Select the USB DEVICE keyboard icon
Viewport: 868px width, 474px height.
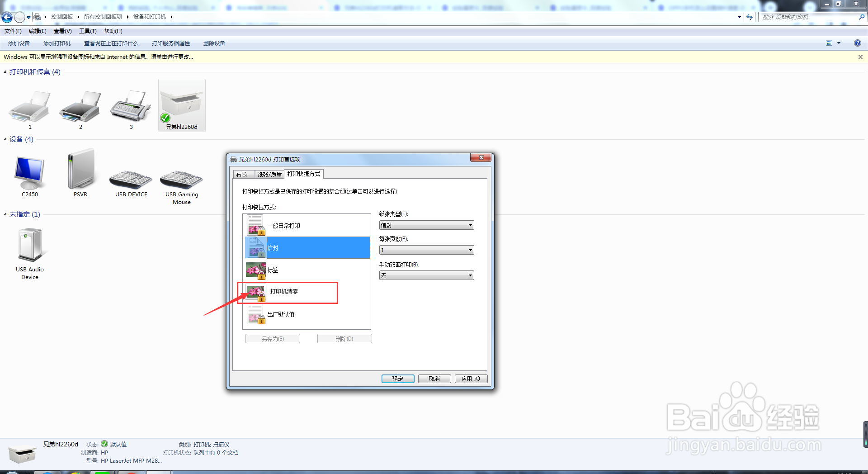point(131,179)
